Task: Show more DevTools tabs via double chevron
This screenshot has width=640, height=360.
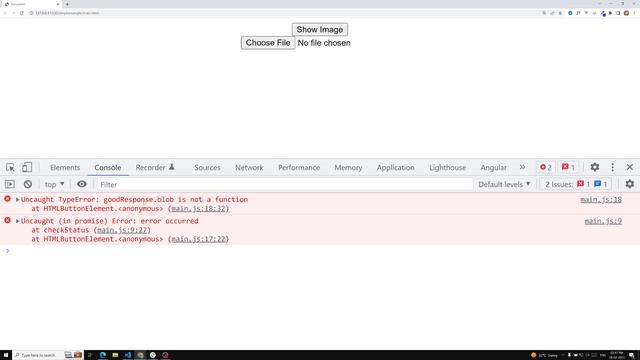Action: pyautogui.click(x=522, y=167)
